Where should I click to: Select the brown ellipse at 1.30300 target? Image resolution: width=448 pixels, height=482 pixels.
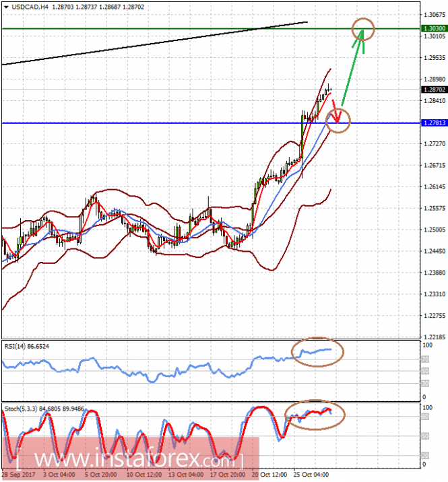tap(363, 29)
